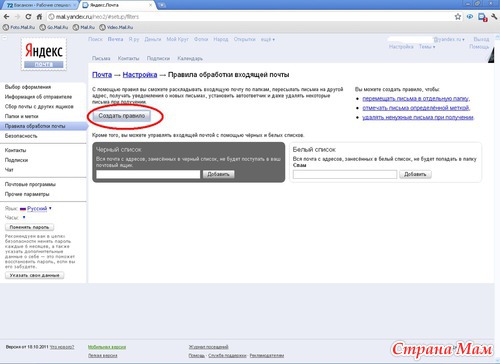Image resolution: width=500 pixels, height=364 pixels.
Task: Open the Настройка link at top right
Action: pos(401,47)
